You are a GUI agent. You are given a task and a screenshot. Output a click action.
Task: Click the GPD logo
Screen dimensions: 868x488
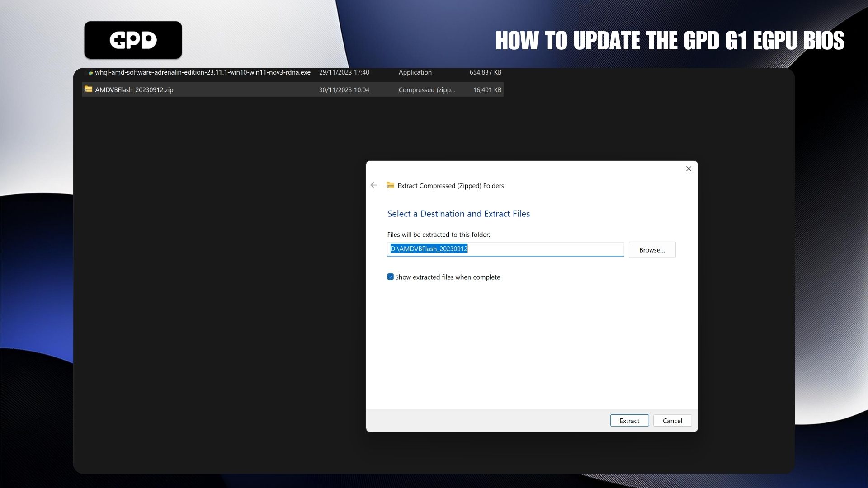point(133,40)
